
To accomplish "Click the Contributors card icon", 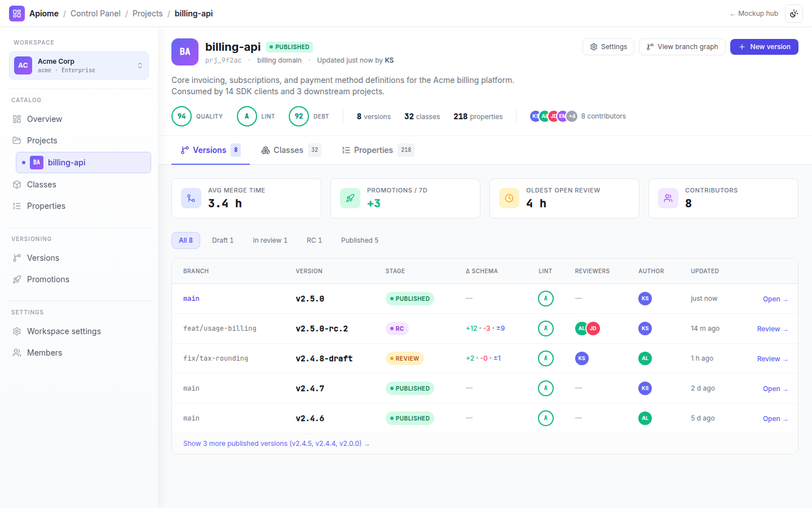I will coord(668,198).
